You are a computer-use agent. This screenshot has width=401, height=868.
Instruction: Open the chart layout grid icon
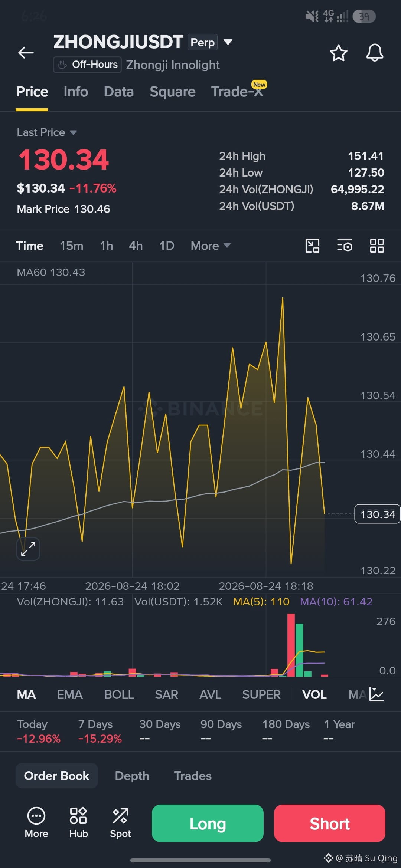tap(377, 246)
